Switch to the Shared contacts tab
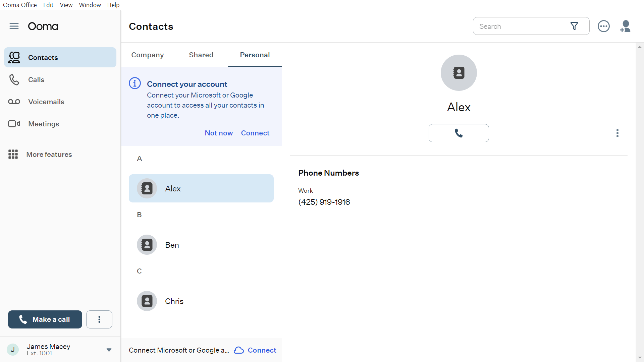Image resolution: width=644 pixels, height=362 pixels. tap(201, 55)
